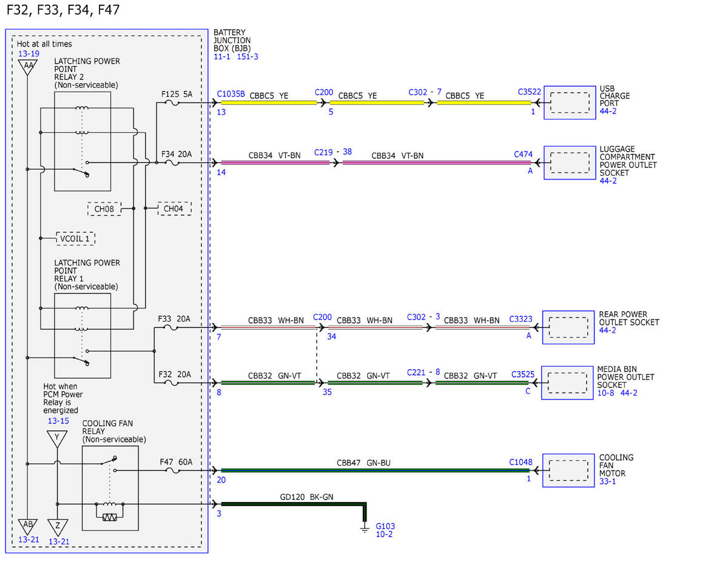Open the 10-2 link under G103
The width and height of the screenshot is (728, 562).
coord(385,534)
